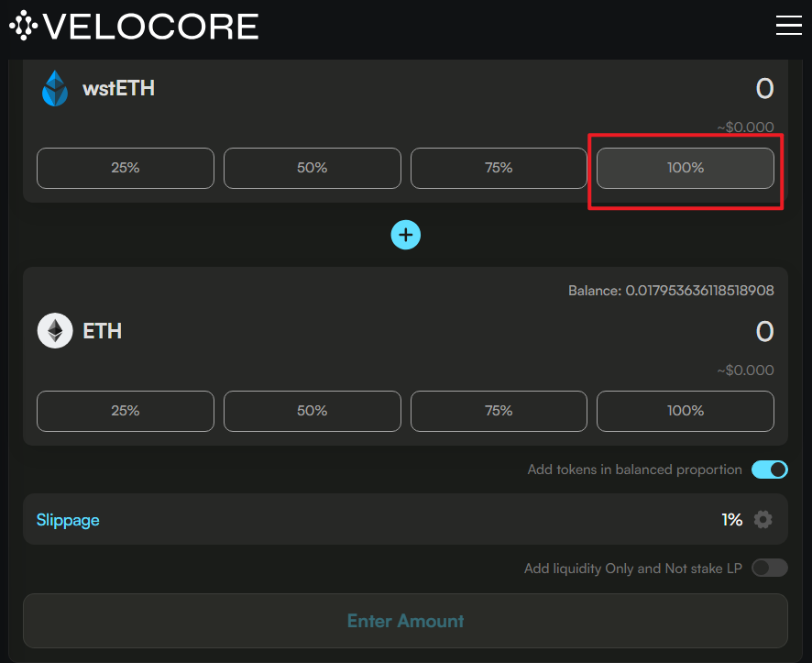
Task: Select 50% for ETH
Action: (313, 411)
